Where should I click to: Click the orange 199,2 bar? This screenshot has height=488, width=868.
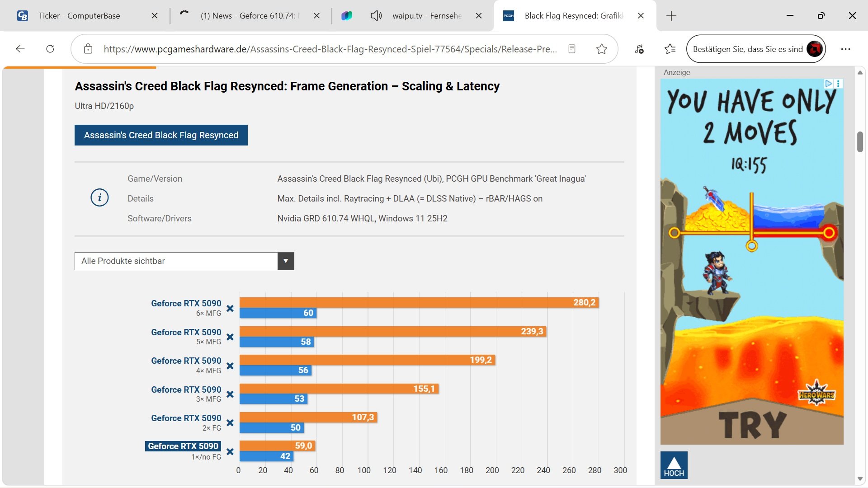click(367, 360)
